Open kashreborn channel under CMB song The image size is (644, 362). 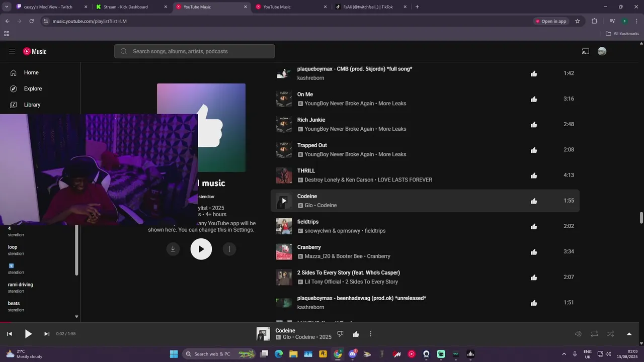point(310,78)
